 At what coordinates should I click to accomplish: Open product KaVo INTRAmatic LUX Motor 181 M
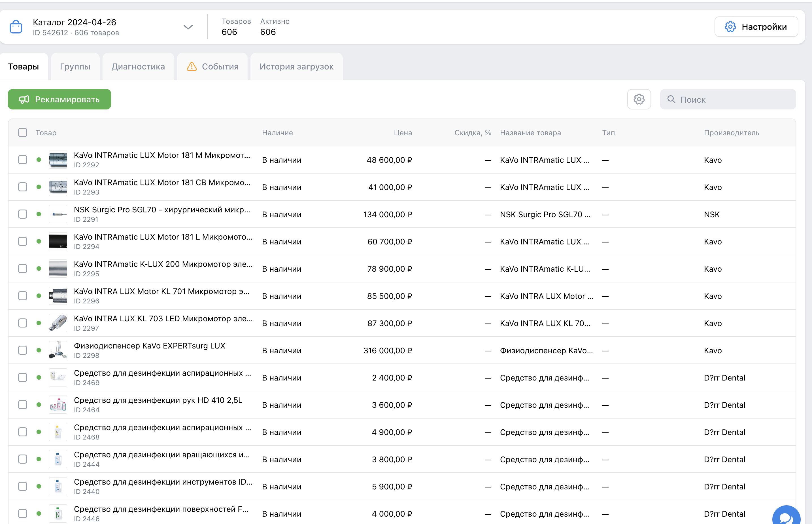click(162, 155)
